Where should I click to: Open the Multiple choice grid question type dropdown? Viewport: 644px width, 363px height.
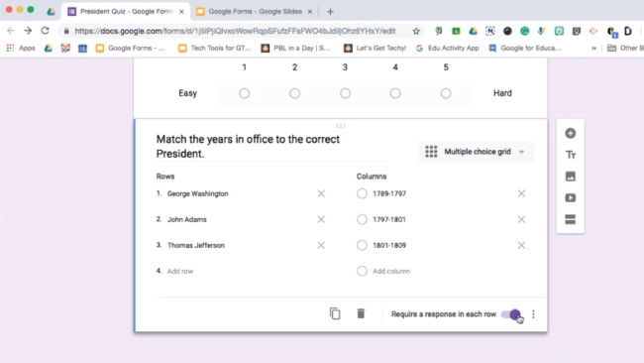476,152
